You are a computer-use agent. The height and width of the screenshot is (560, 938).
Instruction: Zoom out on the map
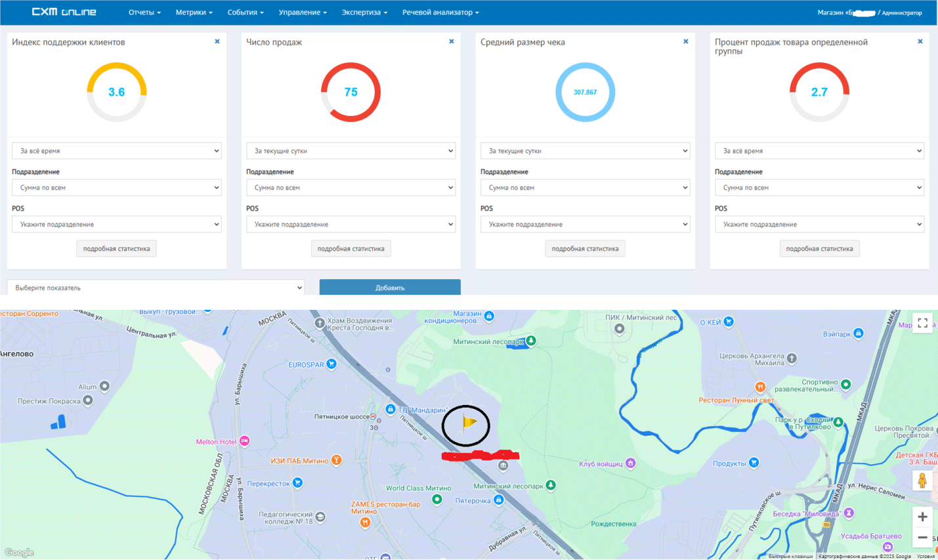pyautogui.click(x=922, y=538)
